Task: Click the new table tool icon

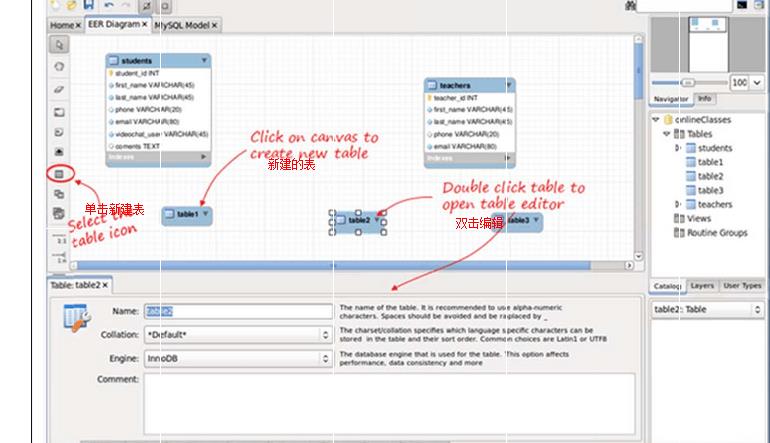Action: [x=59, y=174]
